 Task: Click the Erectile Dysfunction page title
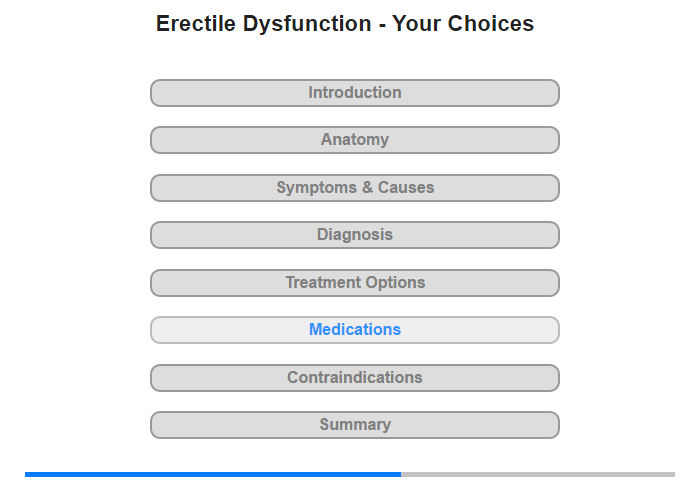tap(345, 24)
